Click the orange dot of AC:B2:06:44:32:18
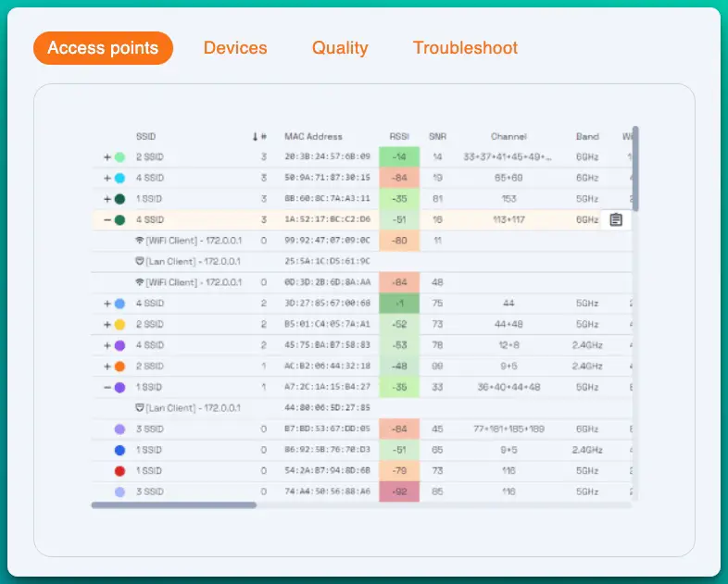The image size is (728, 584). tap(119, 367)
